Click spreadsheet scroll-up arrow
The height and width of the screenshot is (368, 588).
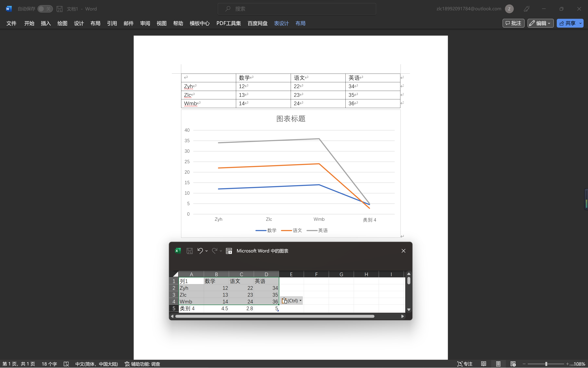(x=409, y=274)
